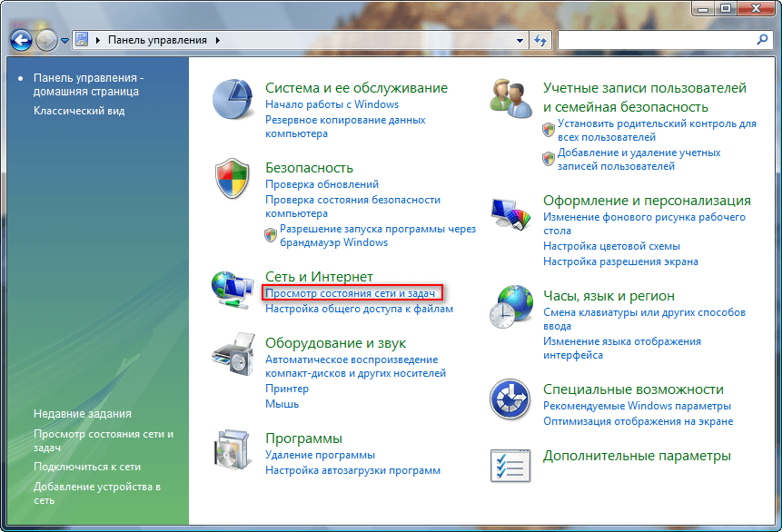Viewport: 782px width, 532px height.
Task: Click 'Настройка общего доступа к файлам' link
Action: click(x=359, y=309)
